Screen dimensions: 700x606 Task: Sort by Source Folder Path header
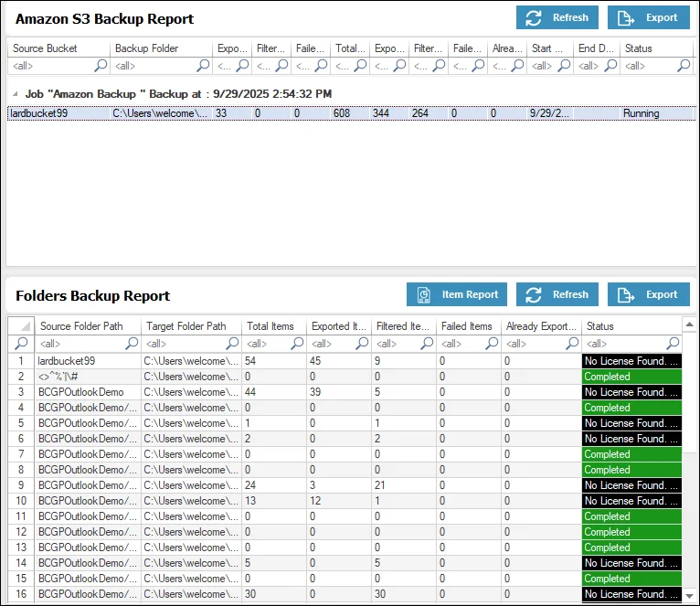[88, 326]
